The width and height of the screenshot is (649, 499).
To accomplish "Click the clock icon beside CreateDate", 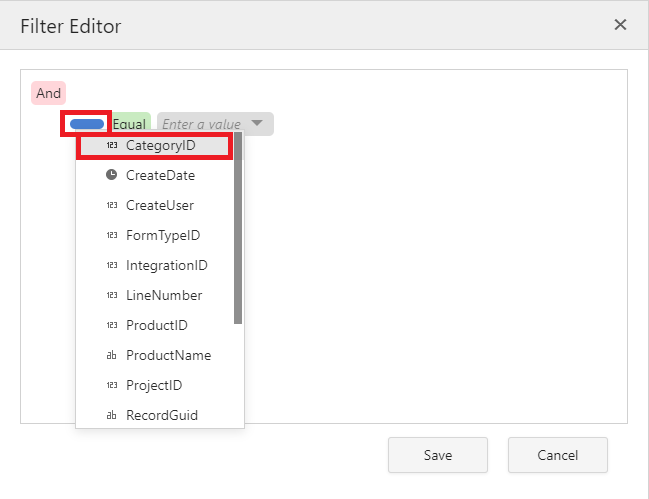I will pos(111,175).
